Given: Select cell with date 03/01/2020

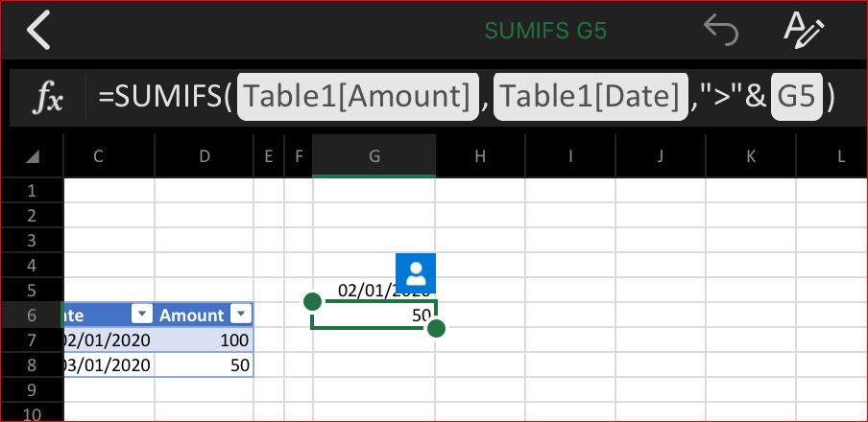Looking at the screenshot, I should click(109, 365).
